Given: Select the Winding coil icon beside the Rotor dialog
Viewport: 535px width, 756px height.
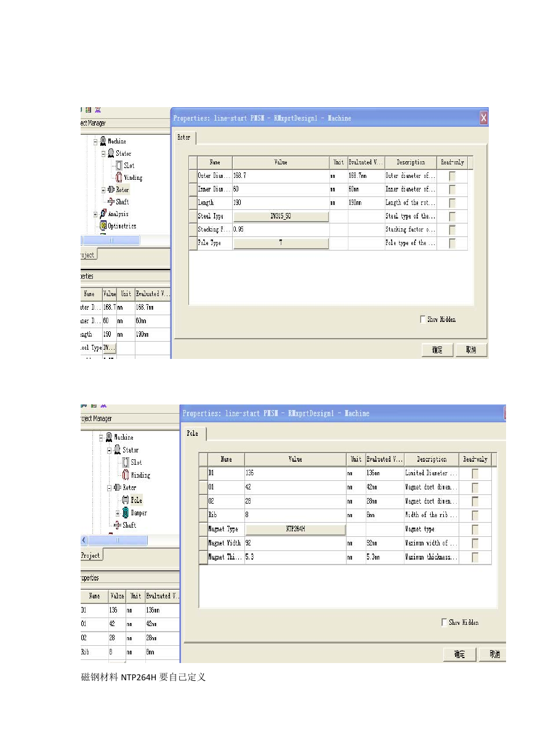Looking at the screenshot, I should coord(119,177).
